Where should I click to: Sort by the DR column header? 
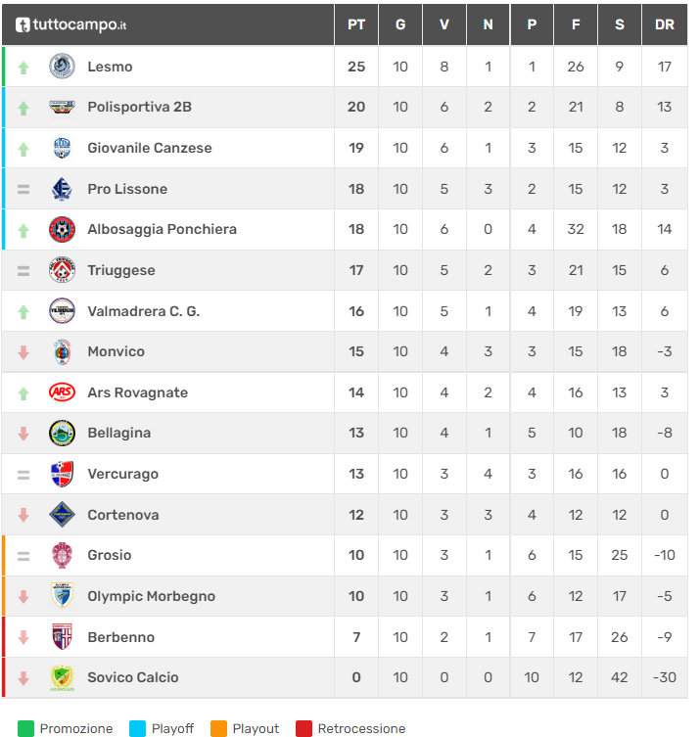pyautogui.click(x=665, y=24)
